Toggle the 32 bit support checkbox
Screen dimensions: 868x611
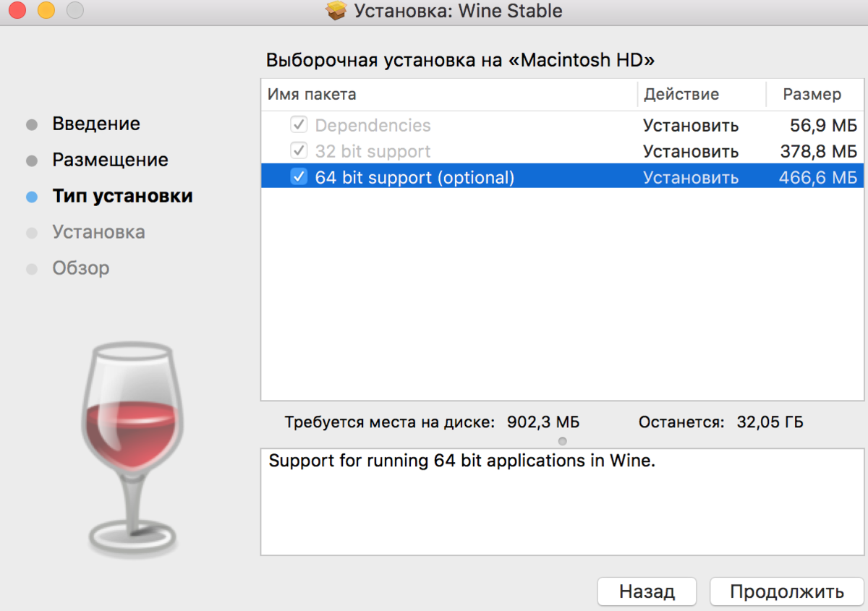pyautogui.click(x=299, y=151)
